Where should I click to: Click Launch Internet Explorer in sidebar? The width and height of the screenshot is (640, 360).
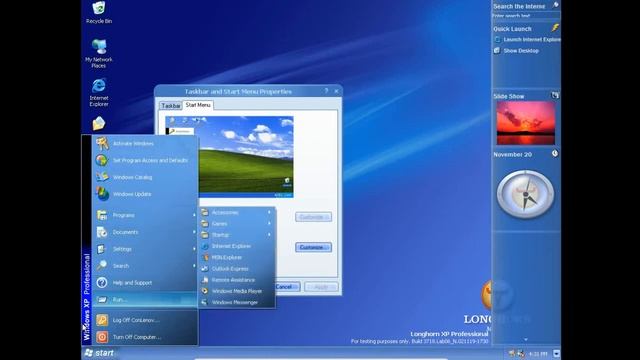pos(527,40)
